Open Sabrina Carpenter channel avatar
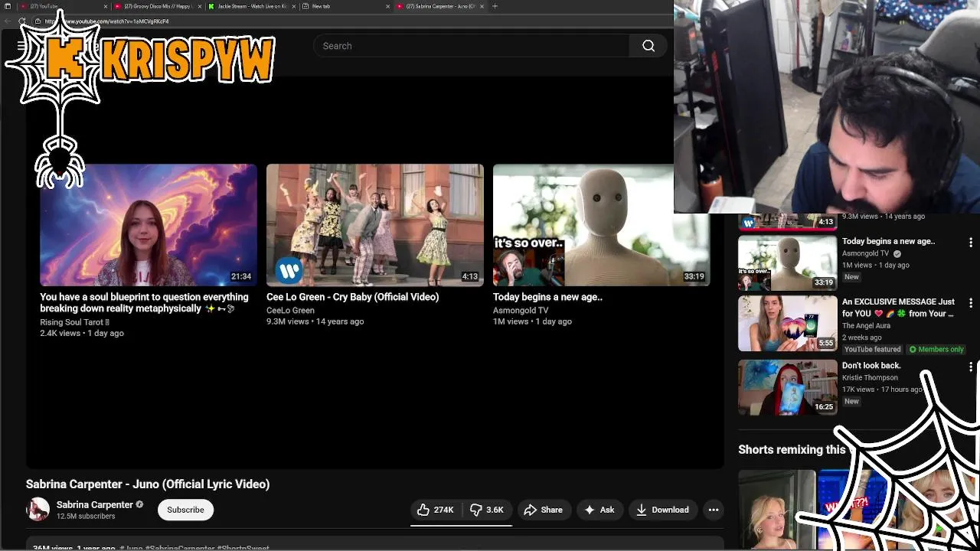This screenshot has width=980, height=551. (38, 509)
